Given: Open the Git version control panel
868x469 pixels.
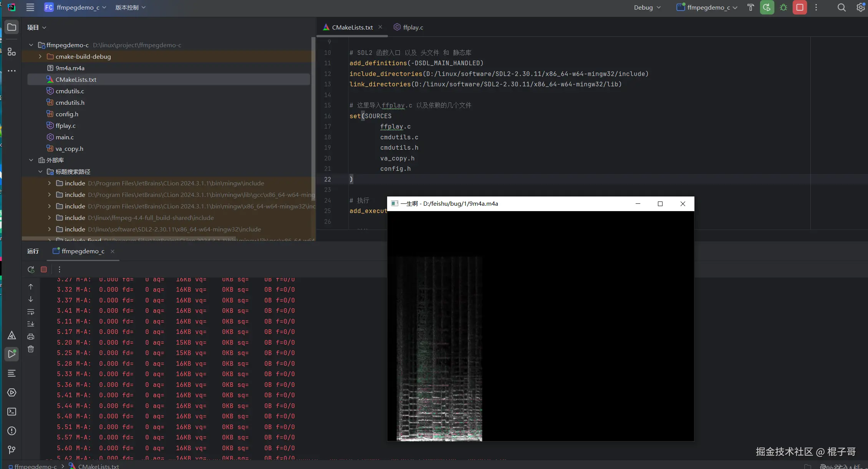Looking at the screenshot, I should tap(12, 449).
